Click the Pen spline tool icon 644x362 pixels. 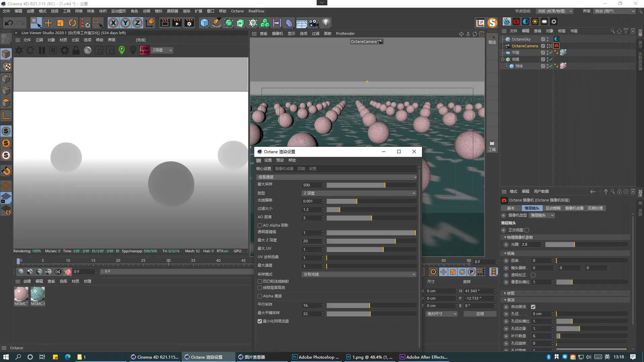[217, 23]
